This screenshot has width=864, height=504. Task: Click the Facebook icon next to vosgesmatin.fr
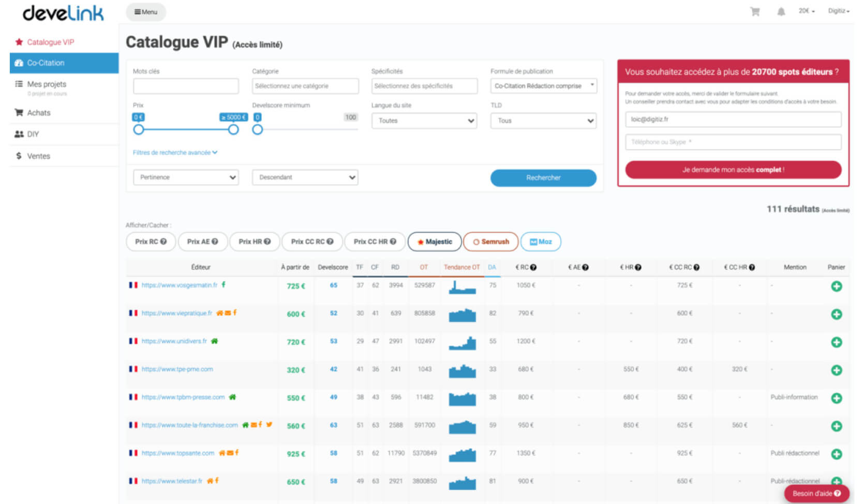click(224, 284)
